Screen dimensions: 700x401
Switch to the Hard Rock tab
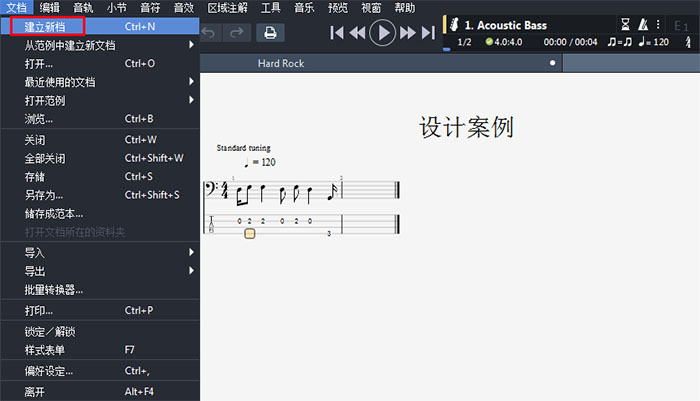point(280,63)
